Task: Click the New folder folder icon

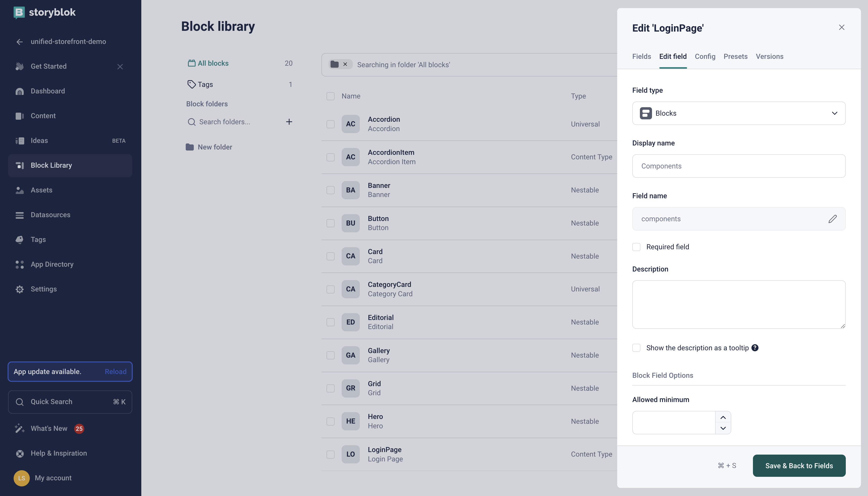Action: (x=189, y=147)
